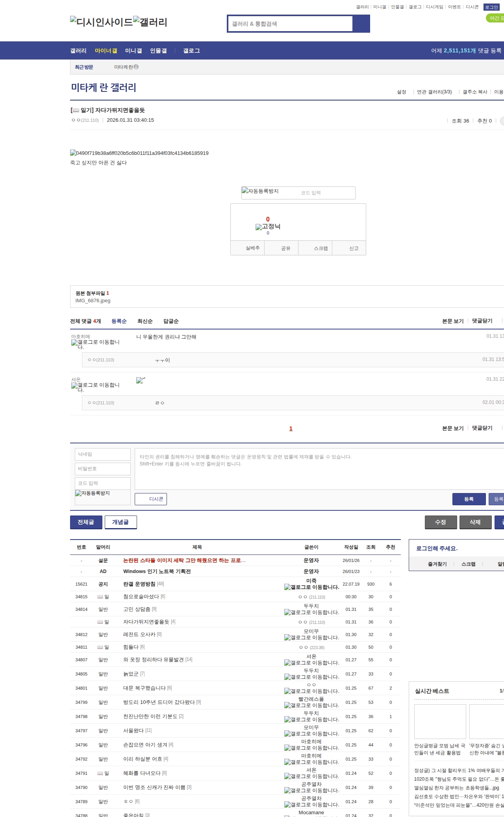Click the DCInside logo
504x817 pixels.
coord(102,22)
